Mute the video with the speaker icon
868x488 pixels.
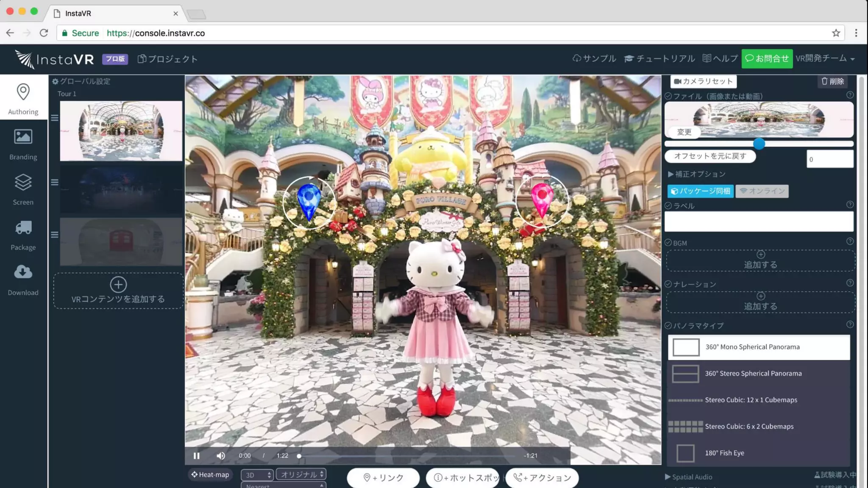[221, 456]
